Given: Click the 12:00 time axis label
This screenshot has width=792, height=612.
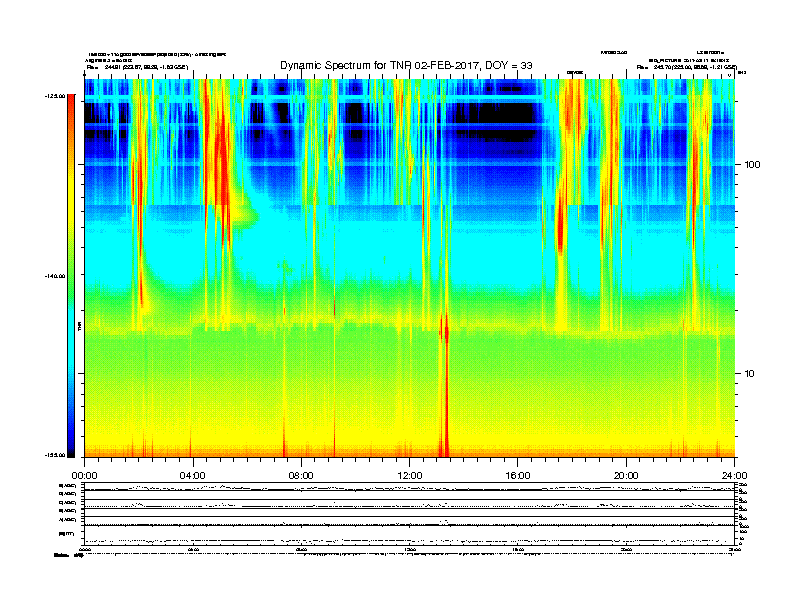Looking at the screenshot, I should pos(410,476).
